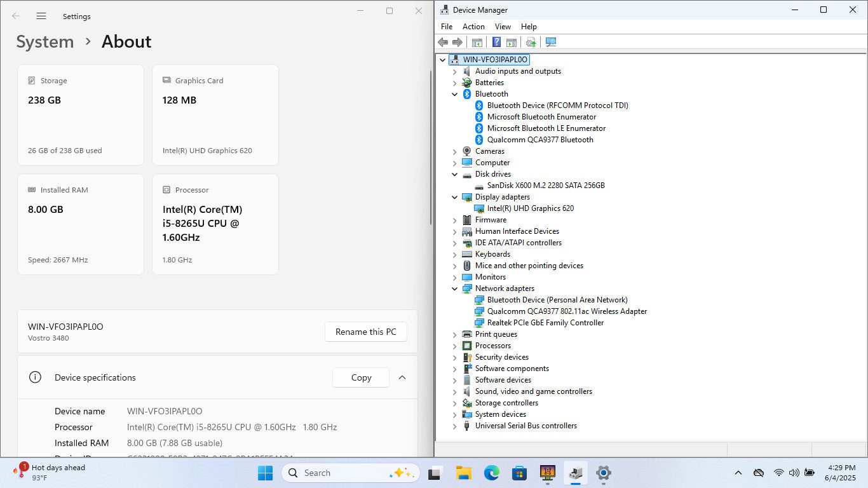This screenshot has height=488, width=868.
Task: Select IDE ATA/ATAPI controllers row
Action: coord(519,243)
